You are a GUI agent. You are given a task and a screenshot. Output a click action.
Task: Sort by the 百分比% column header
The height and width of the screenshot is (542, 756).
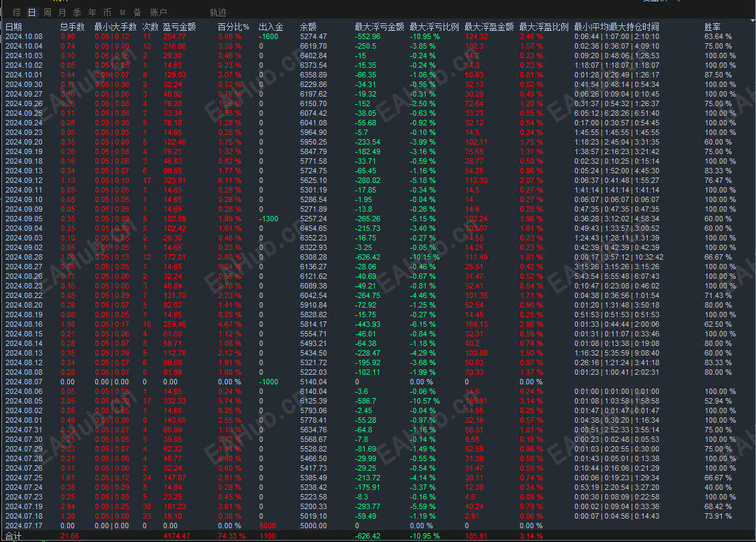[234, 27]
